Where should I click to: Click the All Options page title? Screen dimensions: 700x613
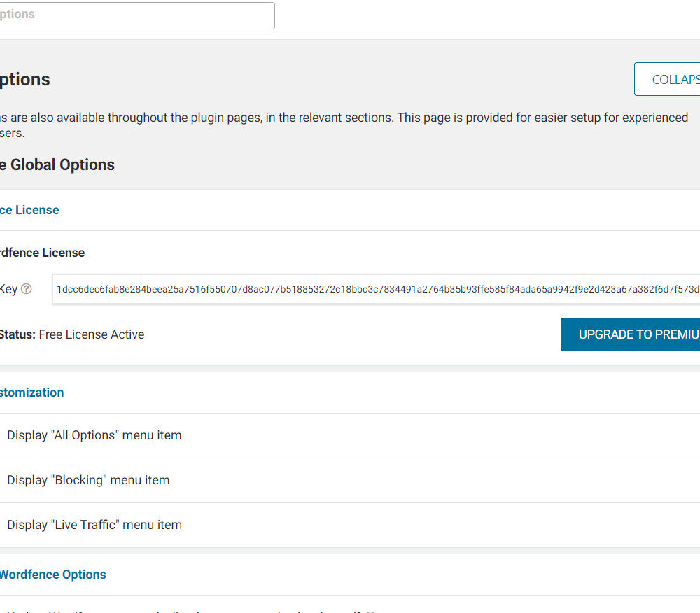pyautogui.click(x=25, y=80)
